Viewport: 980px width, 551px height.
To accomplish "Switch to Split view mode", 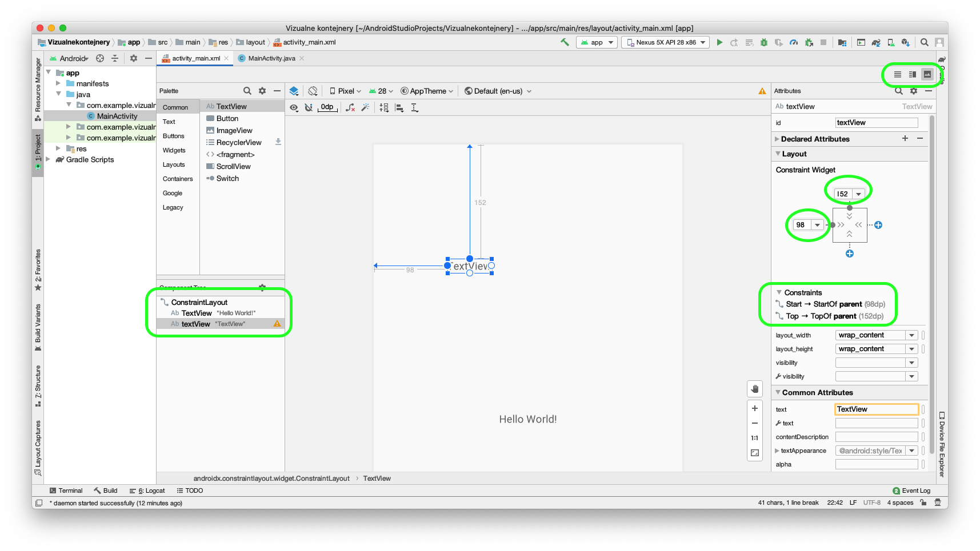I will click(913, 74).
